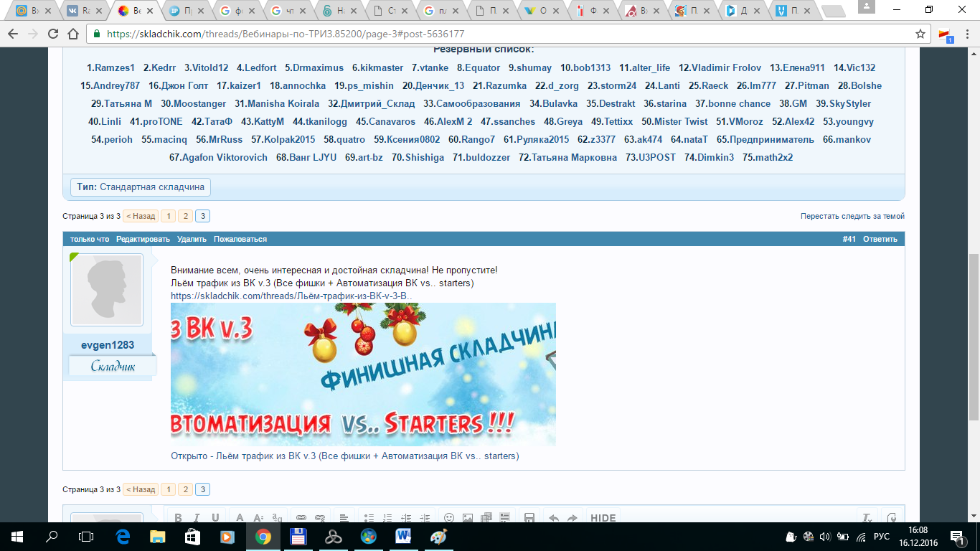Reply with the Ответить link
Image resolution: width=980 pixels, height=551 pixels.
pos(880,239)
